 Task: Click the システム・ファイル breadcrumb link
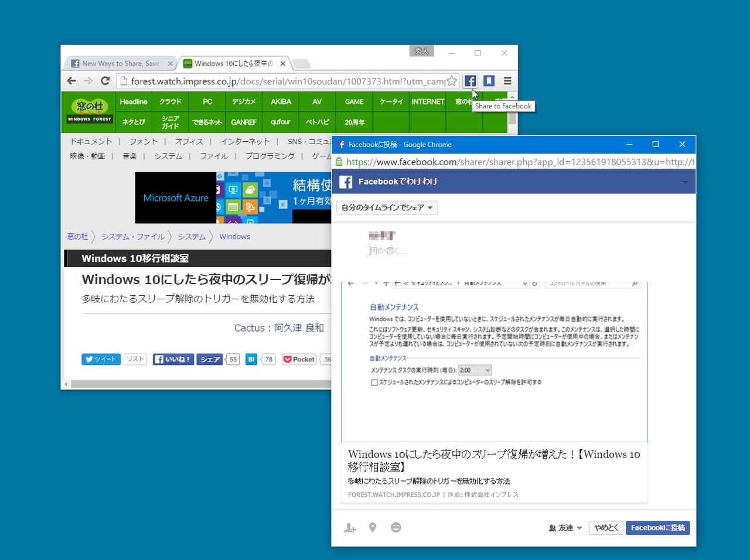pyautogui.click(x=133, y=237)
